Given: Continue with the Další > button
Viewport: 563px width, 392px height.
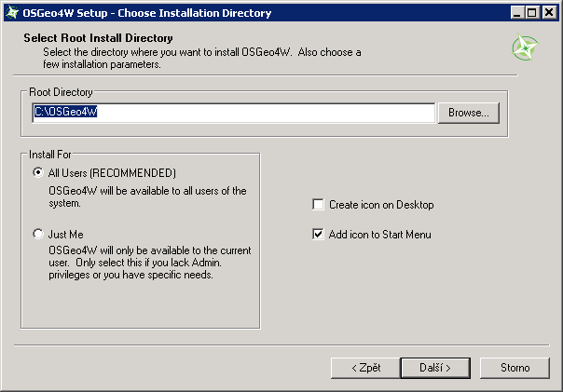Looking at the screenshot, I should tap(435, 368).
